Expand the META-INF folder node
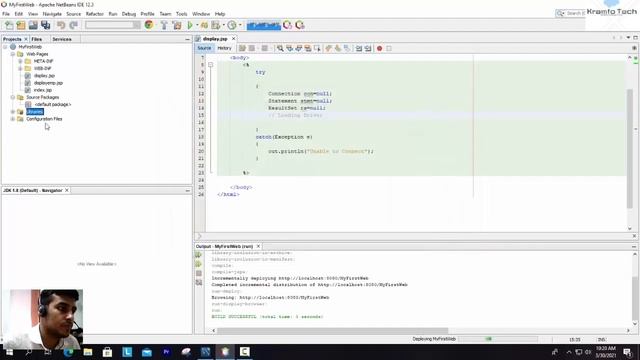This screenshot has width=640, height=360. pos(20,61)
